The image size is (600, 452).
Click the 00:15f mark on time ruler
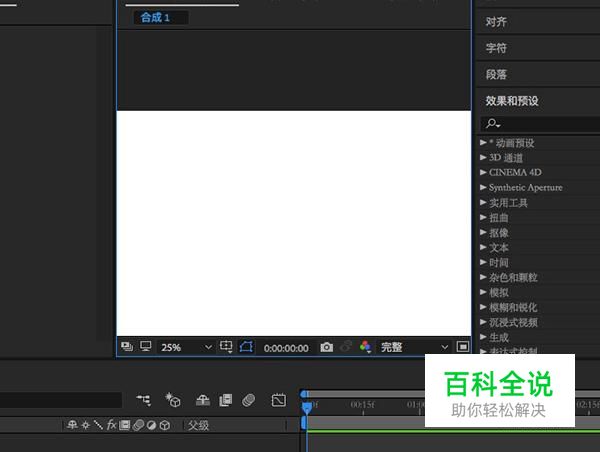(x=362, y=405)
